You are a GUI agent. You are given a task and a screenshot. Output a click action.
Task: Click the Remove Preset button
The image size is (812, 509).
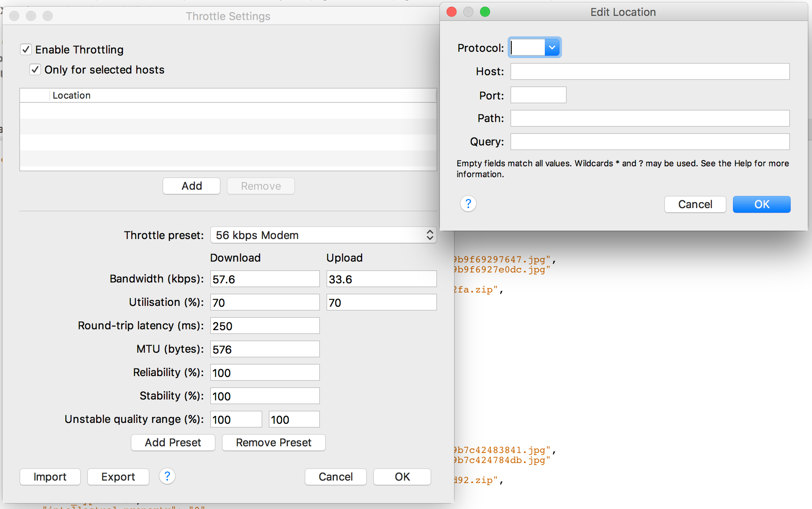273,443
